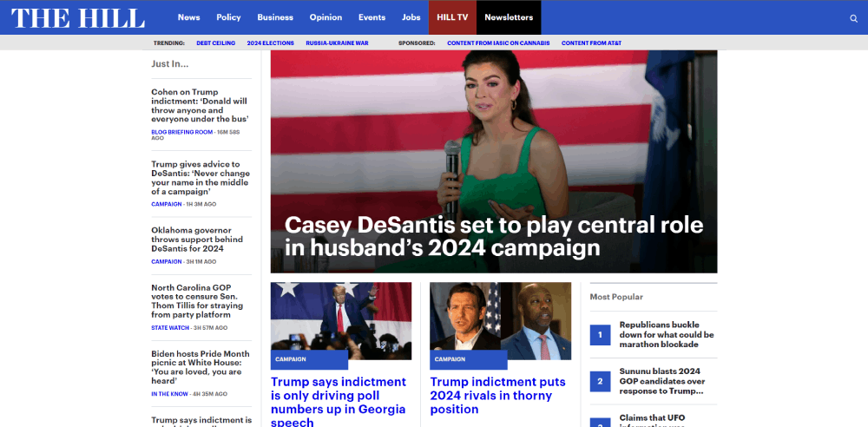The width and height of the screenshot is (868, 427).
Task: Click Campaign badge on Trump rally card
Action: pyautogui.click(x=309, y=359)
